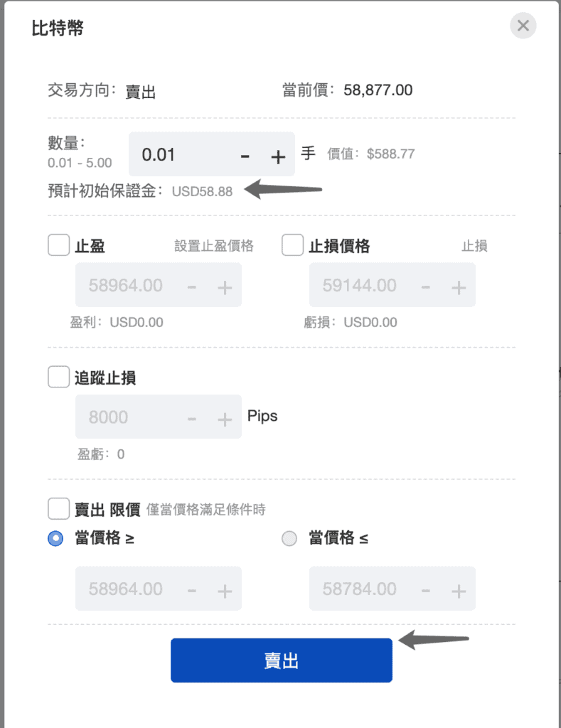
Task: Select the 當價格 ≤ radio option
Action: tap(289, 539)
